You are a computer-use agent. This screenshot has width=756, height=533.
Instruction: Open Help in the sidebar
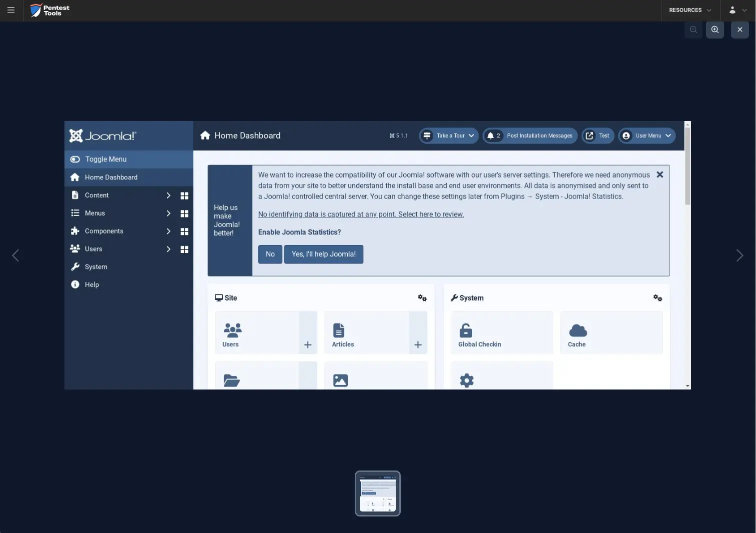[x=129, y=284]
